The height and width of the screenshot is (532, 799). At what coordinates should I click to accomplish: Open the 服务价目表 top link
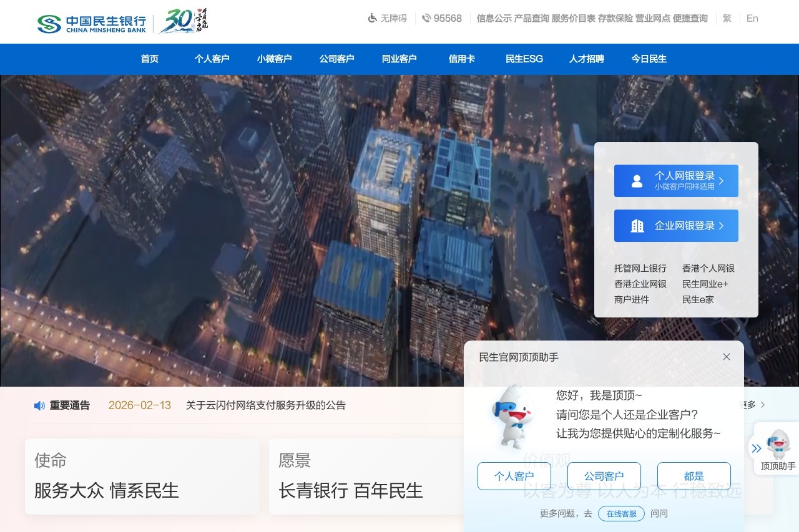point(574,18)
